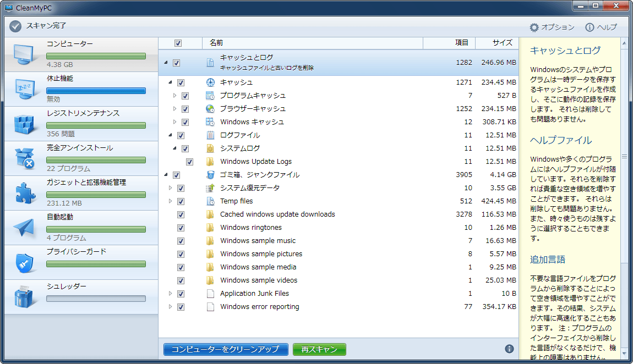Select the Windows sample pictures row
Image resolution: width=633 pixels, height=364 pixels.
[x=339, y=254]
